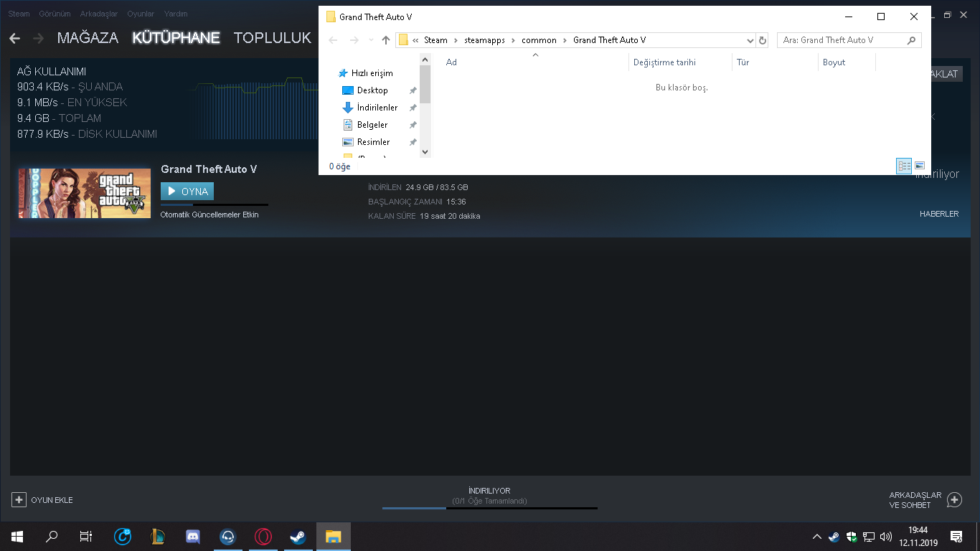Go to the TOPLULUK tab
The image size is (980, 551).
click(273, 38)
